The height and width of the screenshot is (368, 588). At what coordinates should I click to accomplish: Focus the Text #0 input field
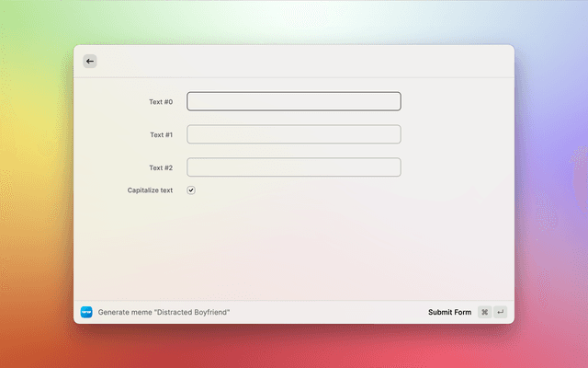(293, 101)
